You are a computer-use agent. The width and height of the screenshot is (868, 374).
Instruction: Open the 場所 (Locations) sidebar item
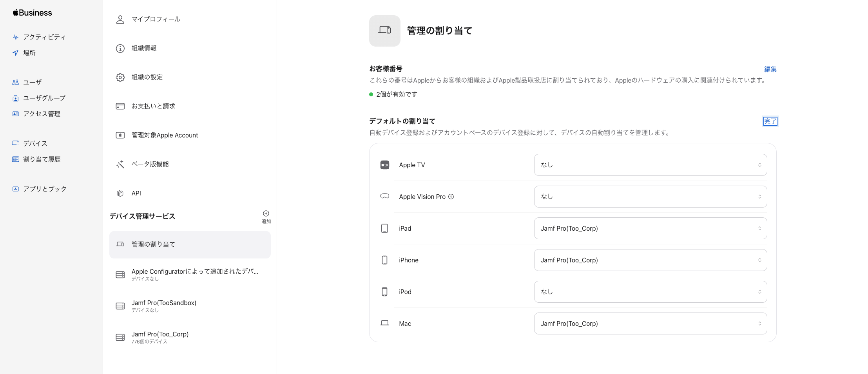29,52
